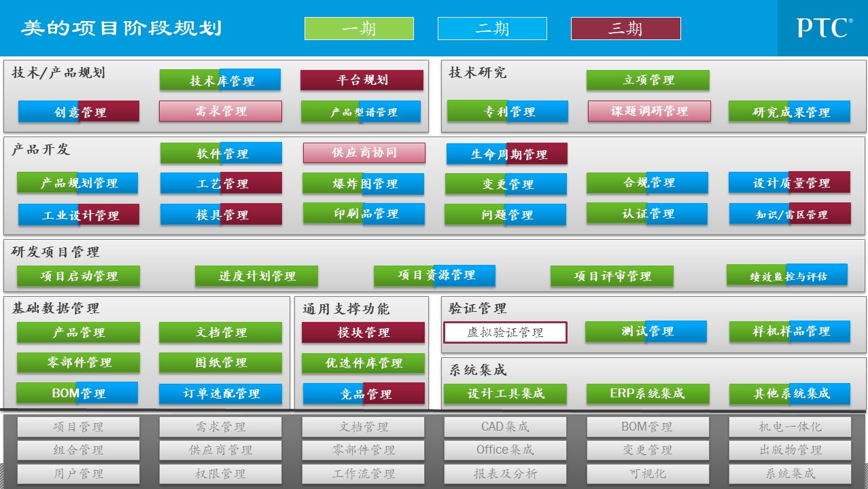Select the blue 二期 legend box
The image size is (868, 489).
(x=492, y=29)
